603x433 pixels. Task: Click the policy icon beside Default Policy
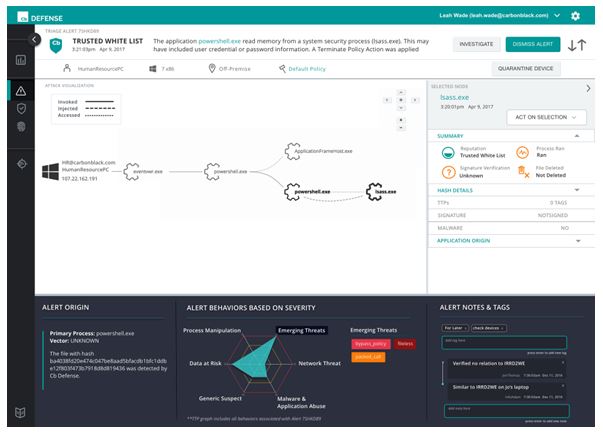point(282,68)
